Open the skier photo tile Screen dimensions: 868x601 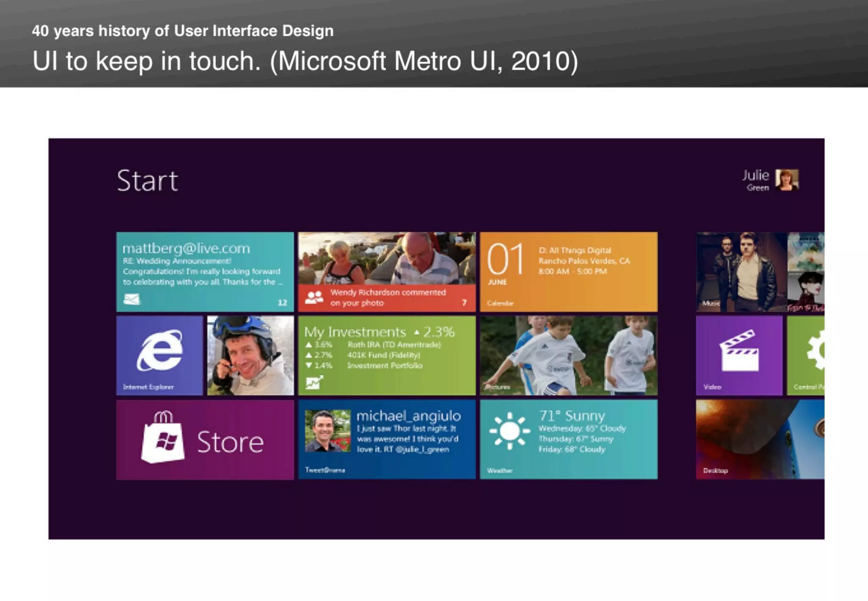250,356
